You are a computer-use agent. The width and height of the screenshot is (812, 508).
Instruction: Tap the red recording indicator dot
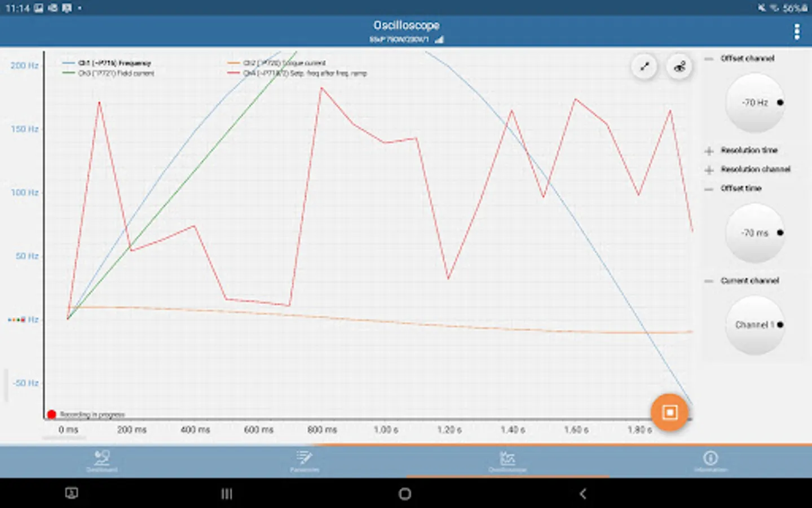51,414
